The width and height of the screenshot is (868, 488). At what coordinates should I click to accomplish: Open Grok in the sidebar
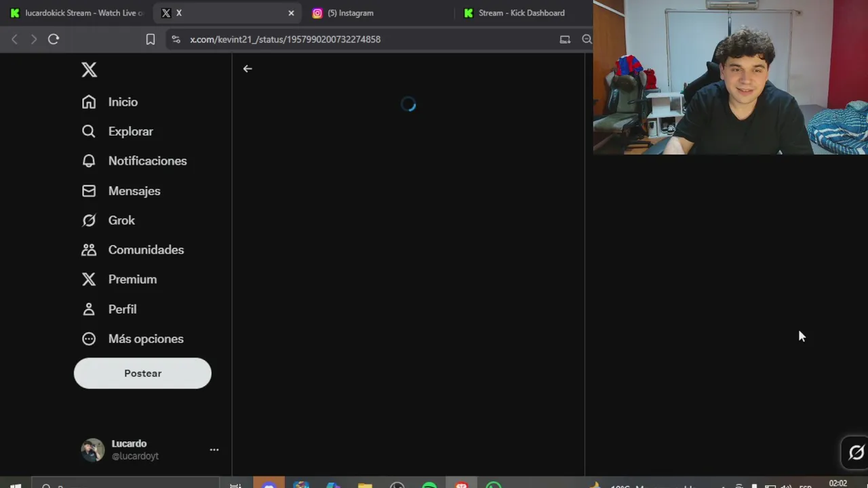108,220
